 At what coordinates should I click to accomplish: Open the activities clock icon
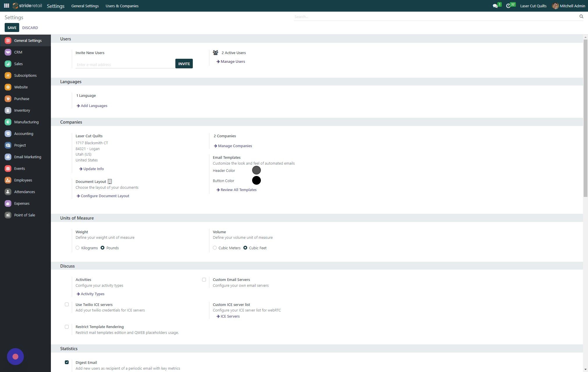[508, 6]
